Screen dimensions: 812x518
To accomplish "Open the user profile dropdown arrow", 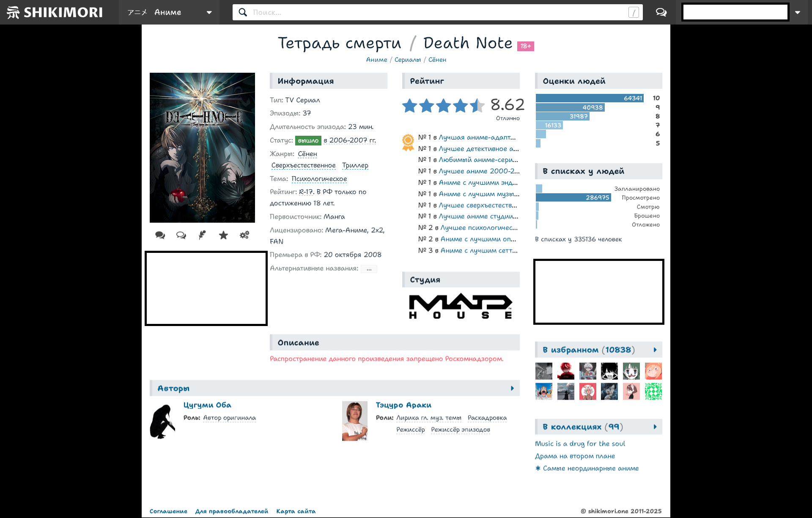I will pyautogui.click(x=798, y=12).
